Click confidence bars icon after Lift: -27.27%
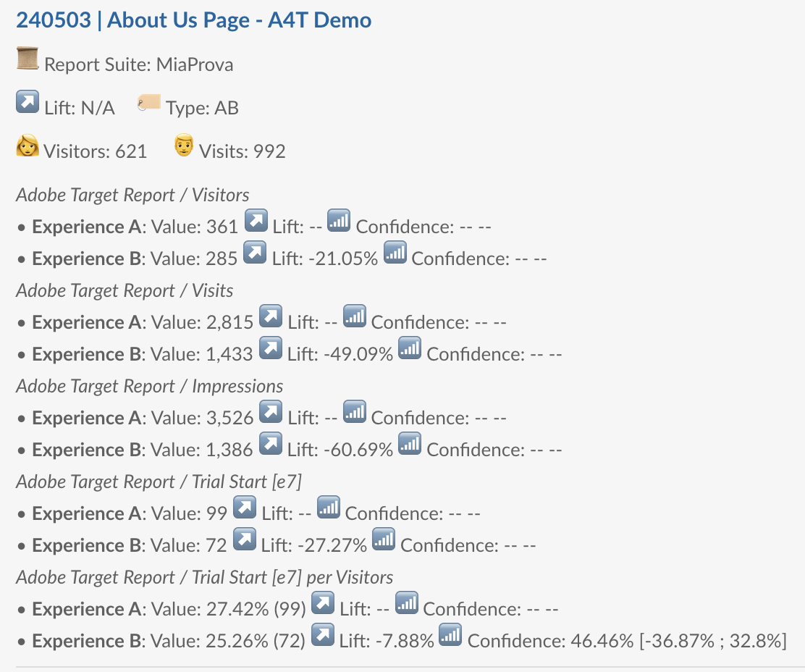The image size is (805, 672). click(x=384, y=539)
